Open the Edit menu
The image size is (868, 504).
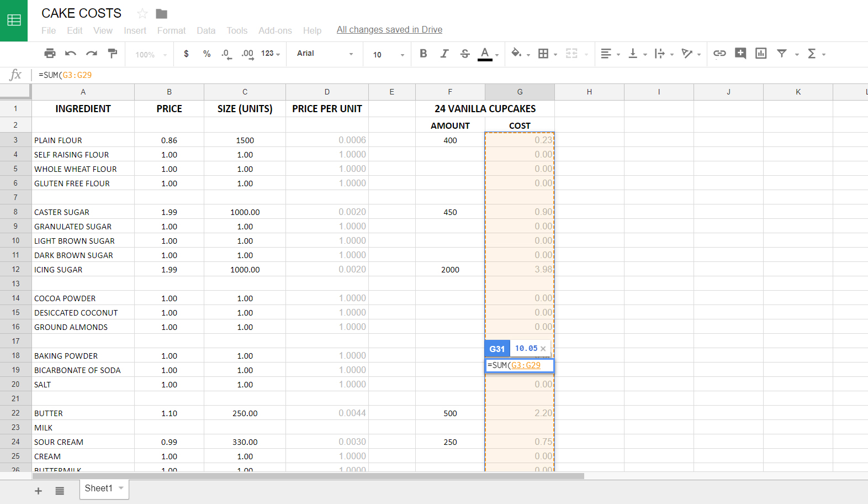coord(75,30)
